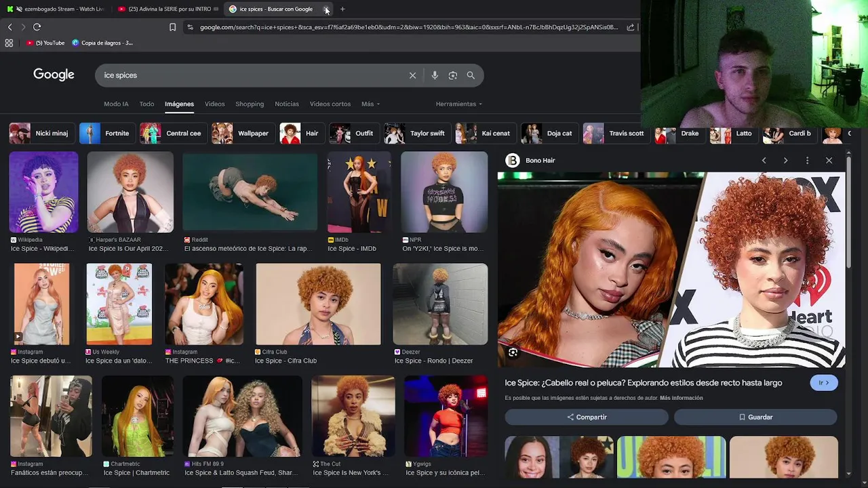This screenshot has height=488, width=868.
Task: Click the Guardar button
Action: pos(755,418)
